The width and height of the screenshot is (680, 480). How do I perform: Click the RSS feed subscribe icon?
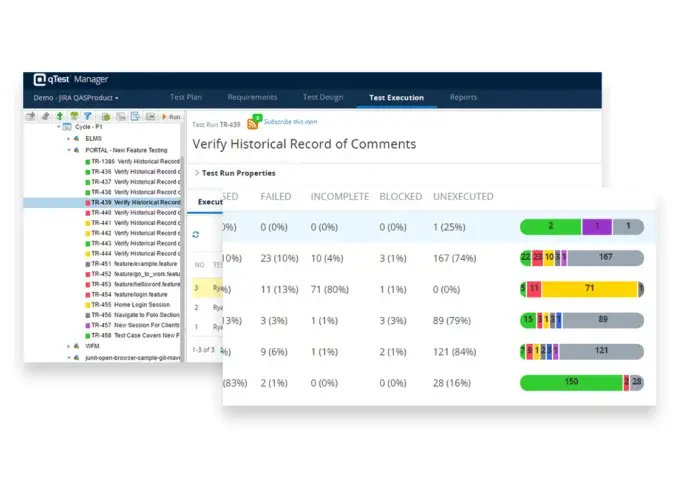(x=253, y=123)
